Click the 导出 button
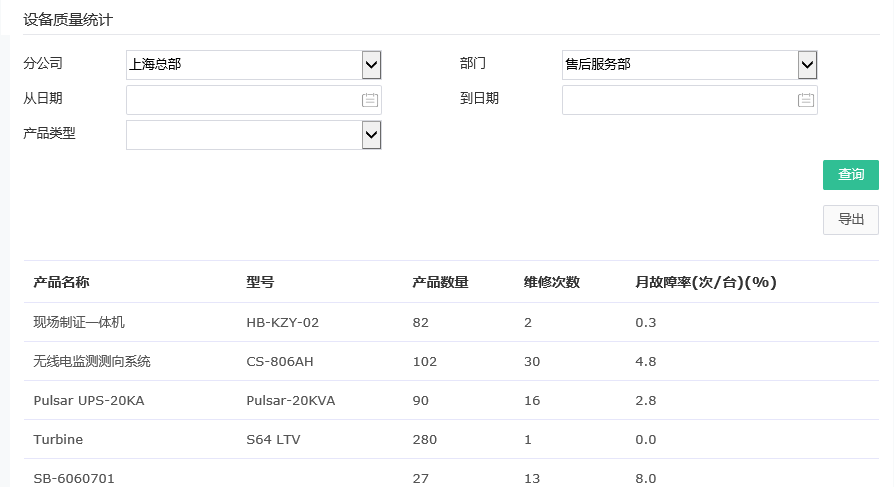 (851, 220)
